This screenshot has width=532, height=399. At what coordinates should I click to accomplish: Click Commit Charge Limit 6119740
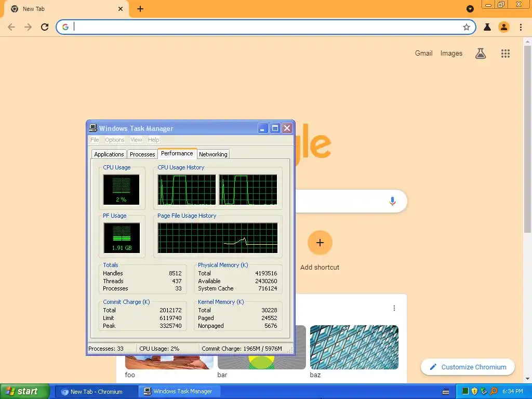170,318
